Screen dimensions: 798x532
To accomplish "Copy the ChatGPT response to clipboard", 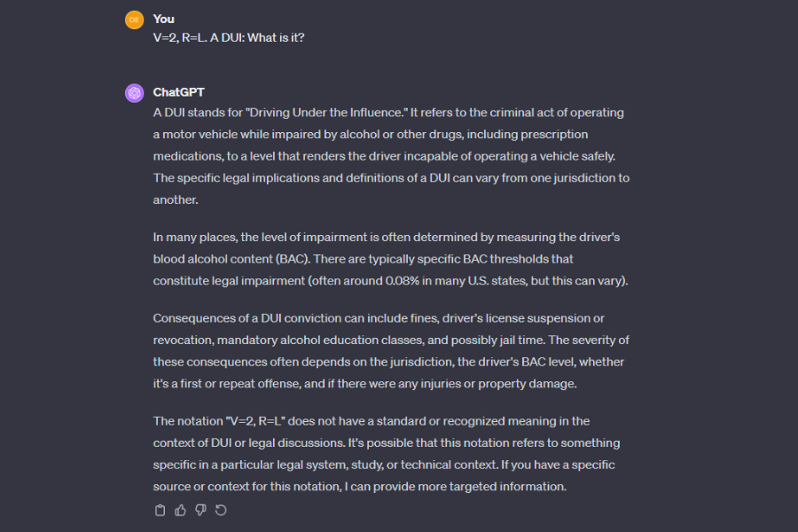I will [x=160, y=510].
